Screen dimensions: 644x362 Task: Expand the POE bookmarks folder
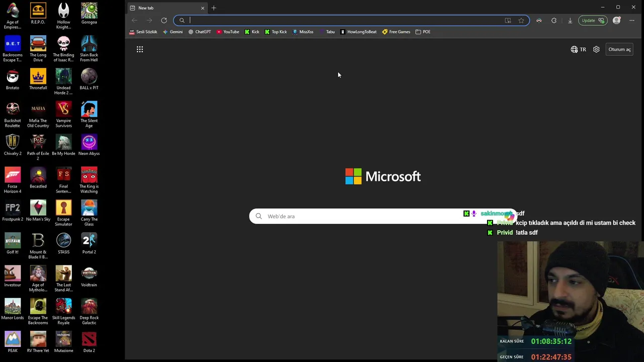[x=423, y=32]
